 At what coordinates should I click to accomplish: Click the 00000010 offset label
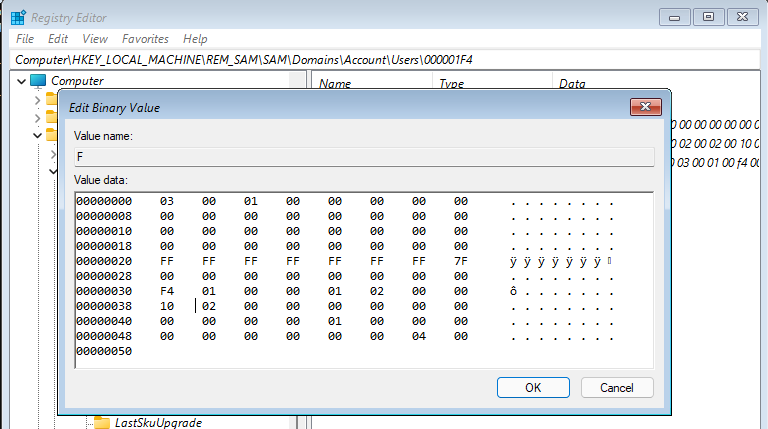point(104,231)
